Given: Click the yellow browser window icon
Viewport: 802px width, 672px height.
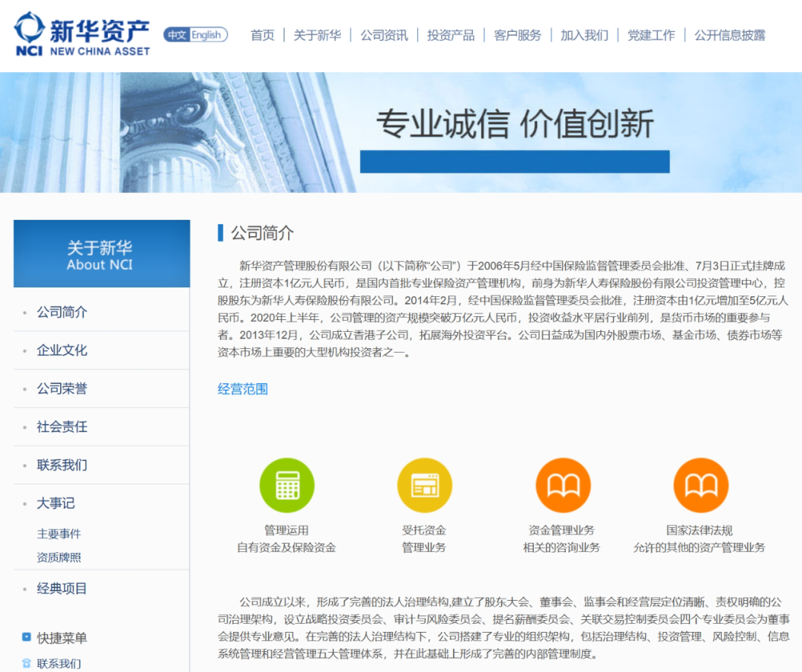Looking at the screenshot, I should point(425,486).
